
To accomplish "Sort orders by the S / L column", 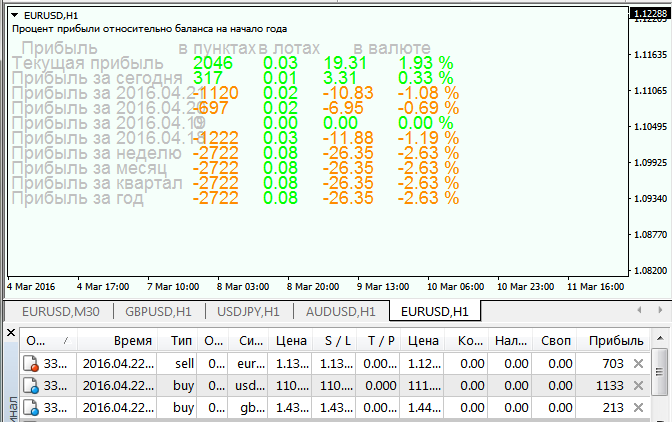I will [334, 341].
